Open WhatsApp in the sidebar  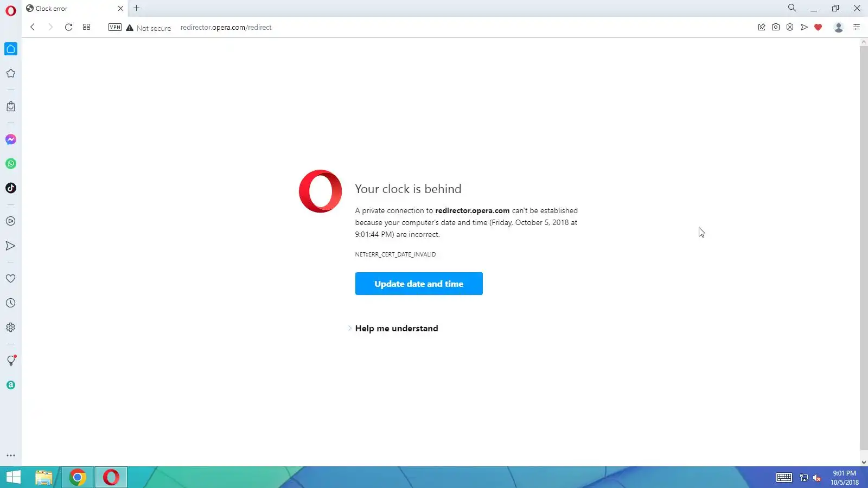pyautogui.click(x=11, y=164)
